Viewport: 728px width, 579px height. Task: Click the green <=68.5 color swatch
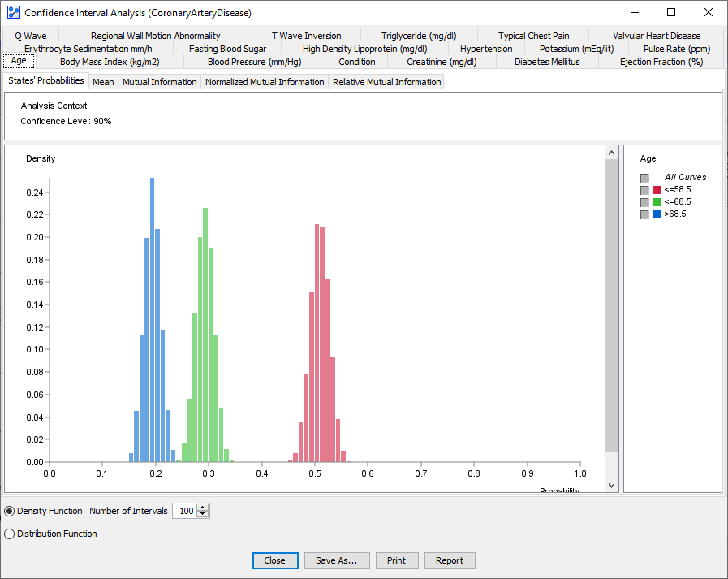[657, 202]
